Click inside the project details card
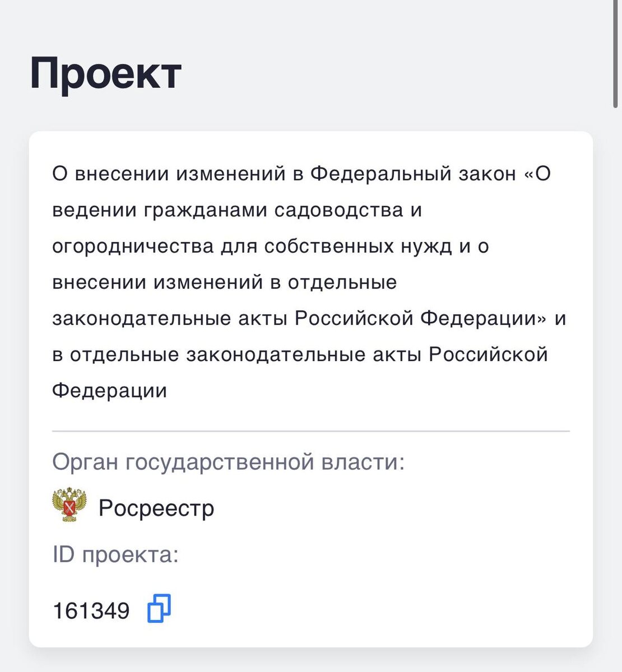This screenshot has height=672, width=622. (x=311, y=392)
